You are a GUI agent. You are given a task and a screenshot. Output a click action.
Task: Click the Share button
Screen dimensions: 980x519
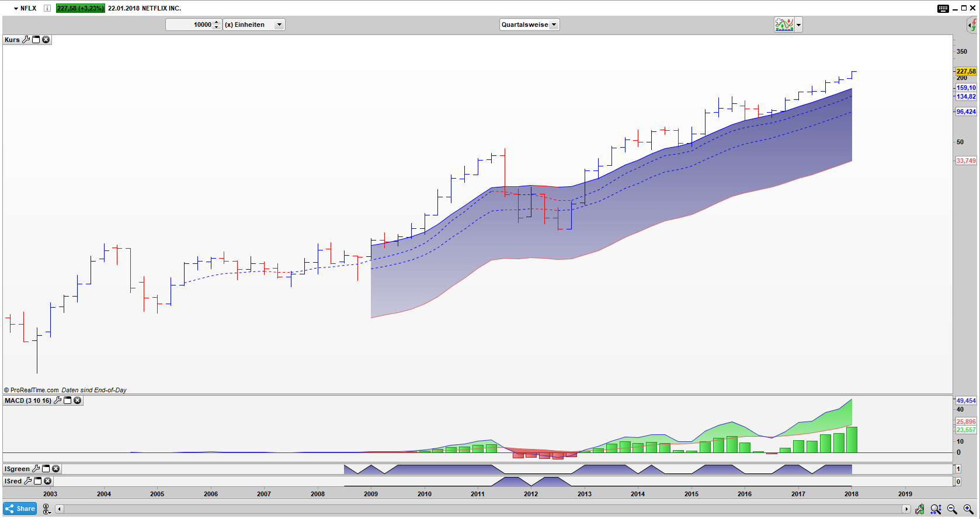(x=20, y=508)
